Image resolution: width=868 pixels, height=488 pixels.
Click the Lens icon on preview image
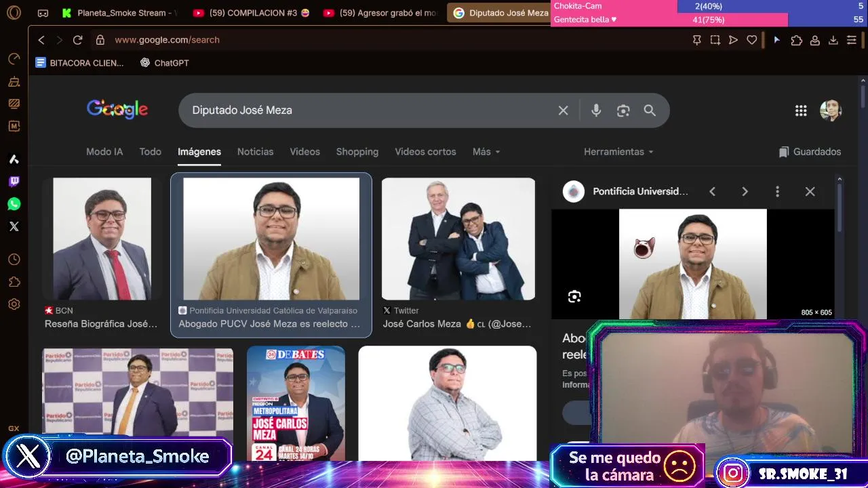point(574,296)
